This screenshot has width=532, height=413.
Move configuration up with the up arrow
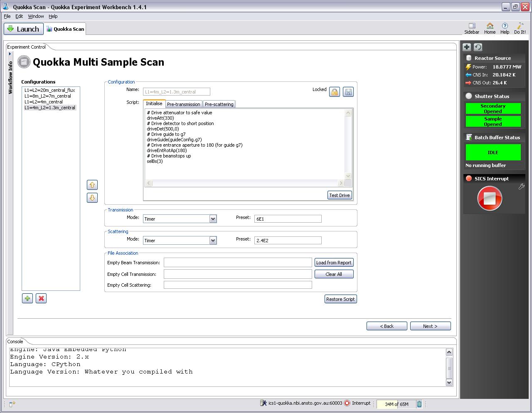pyautogui.click(x=92, y=185)
